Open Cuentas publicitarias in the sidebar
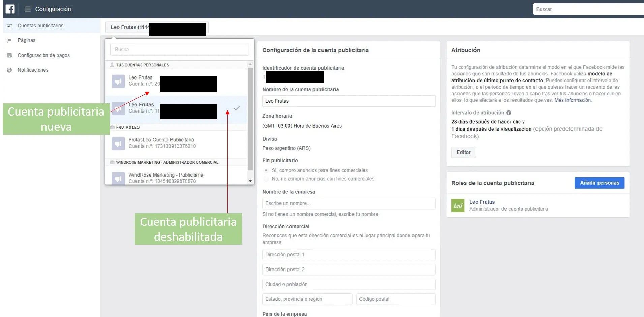Image resolution: width=644 pixels, height=317 pixels. [x=51, y=26]
